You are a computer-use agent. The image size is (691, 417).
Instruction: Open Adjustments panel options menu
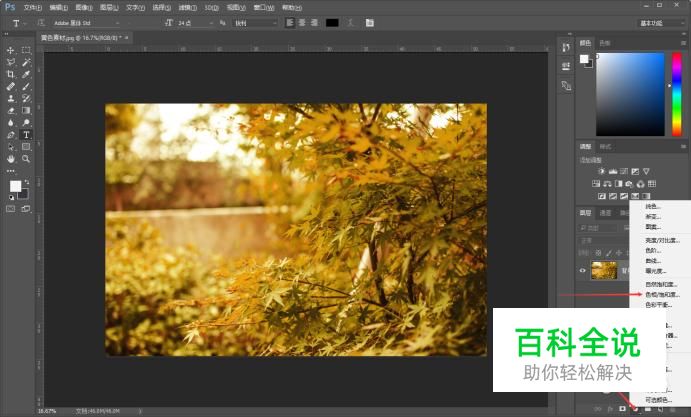click(x=684, y=146)
